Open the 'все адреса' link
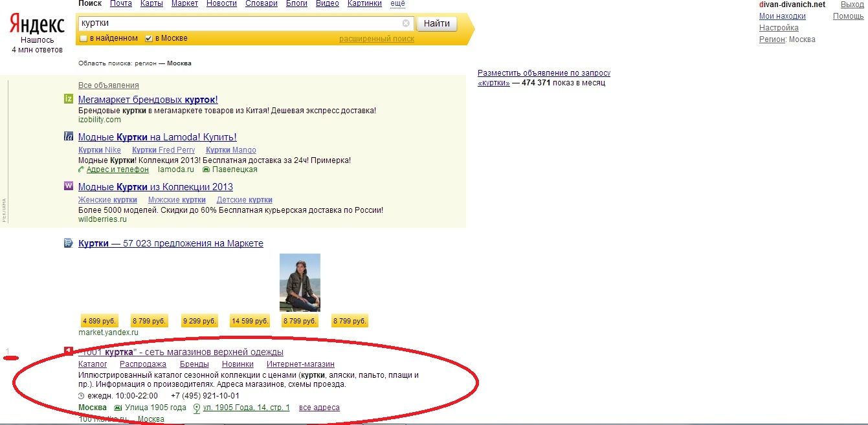 (319, 408)
